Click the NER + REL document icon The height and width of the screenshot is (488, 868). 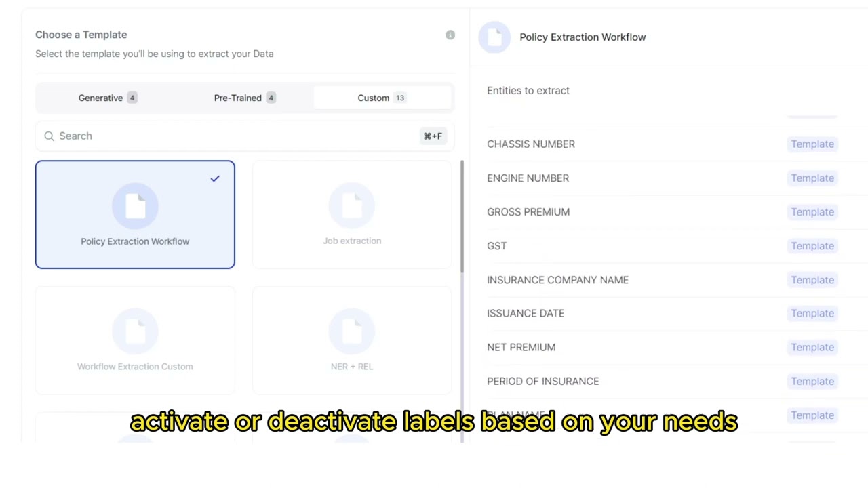(x=352, y=331)
